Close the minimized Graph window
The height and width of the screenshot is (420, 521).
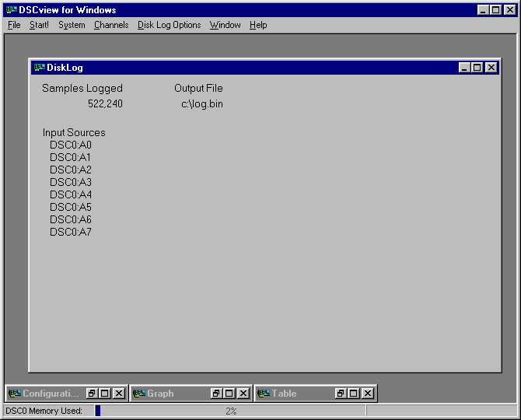coord(243,394)
